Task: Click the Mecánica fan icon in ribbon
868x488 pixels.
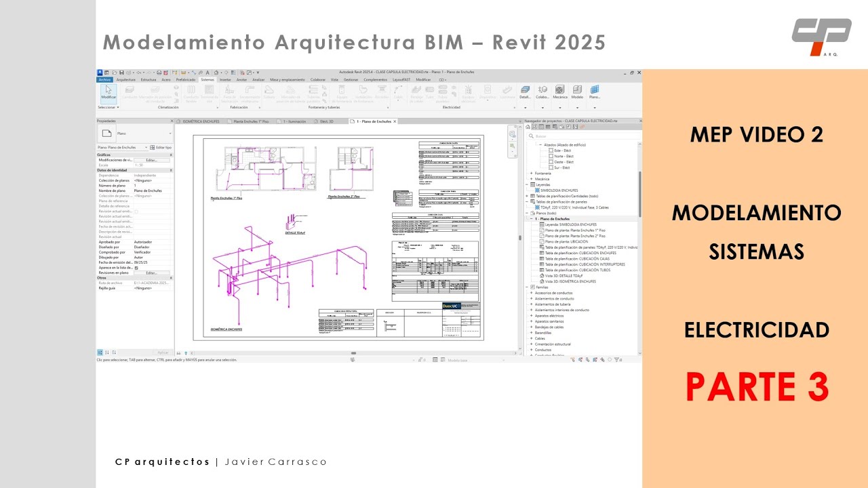Action: [x=560, y=92]
